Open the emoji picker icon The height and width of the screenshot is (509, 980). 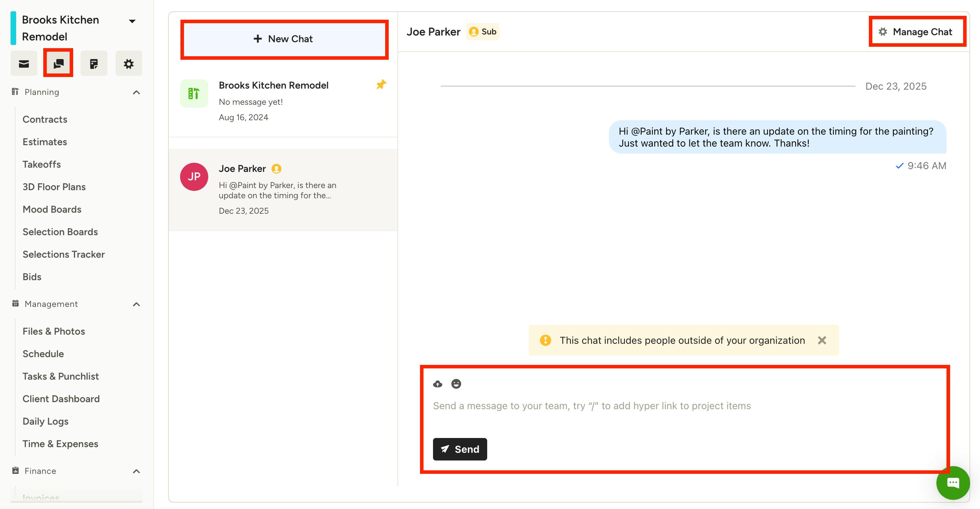pos(456,384)
